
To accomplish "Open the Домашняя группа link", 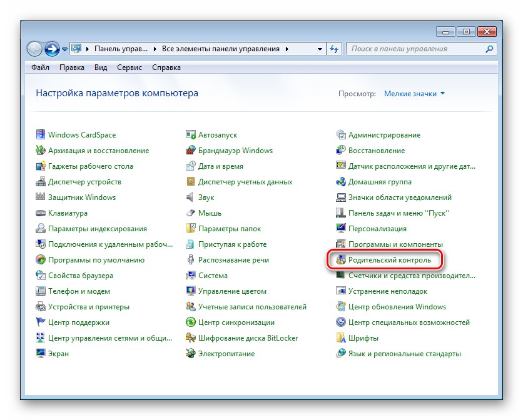I will tap(380, 182).
